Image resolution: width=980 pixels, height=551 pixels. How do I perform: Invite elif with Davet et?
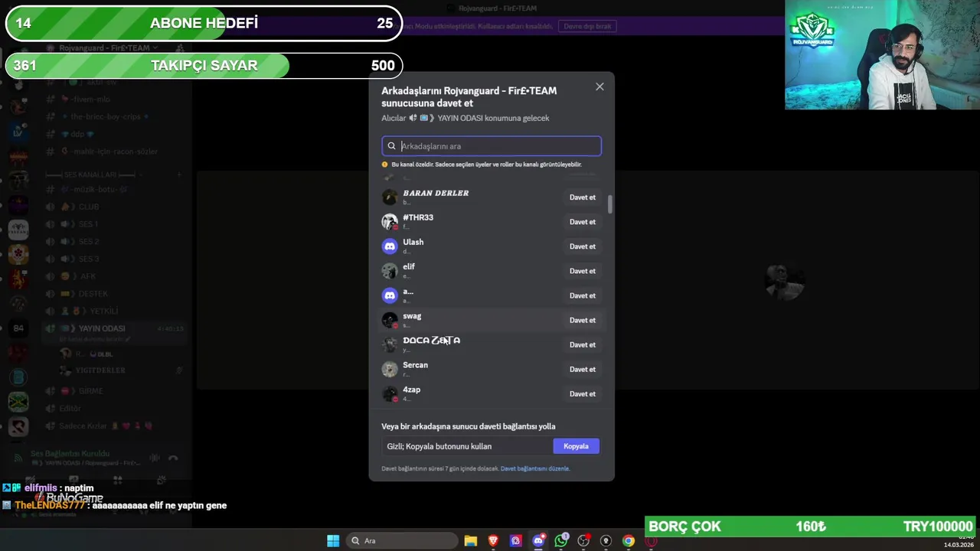(582, 271)
